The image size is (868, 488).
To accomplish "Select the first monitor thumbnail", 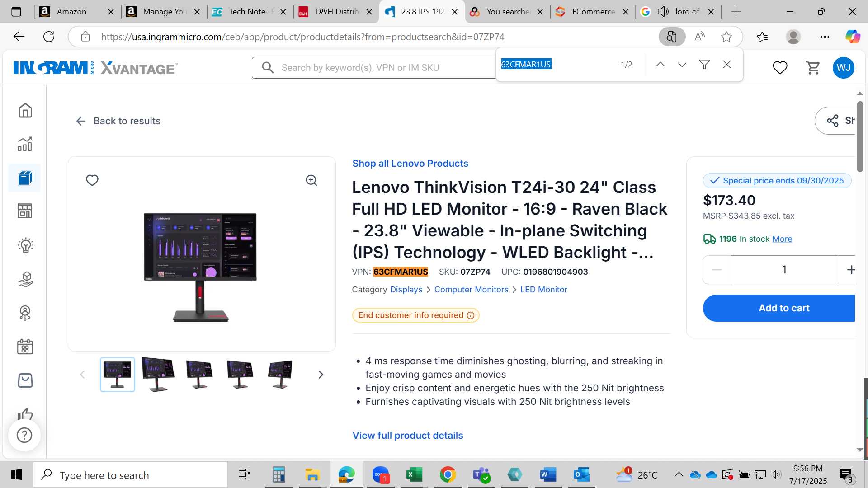I will [x=118, y=375].
